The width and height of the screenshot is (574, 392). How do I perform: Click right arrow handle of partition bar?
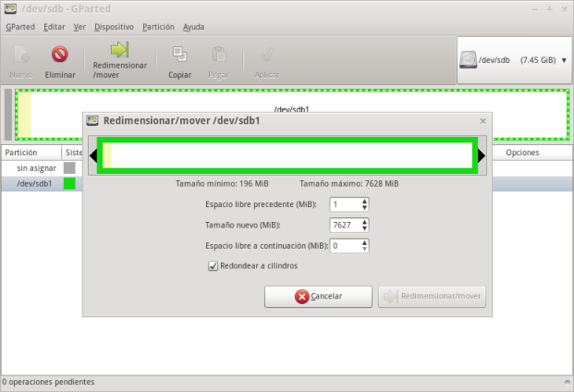[x=482, y=156]
